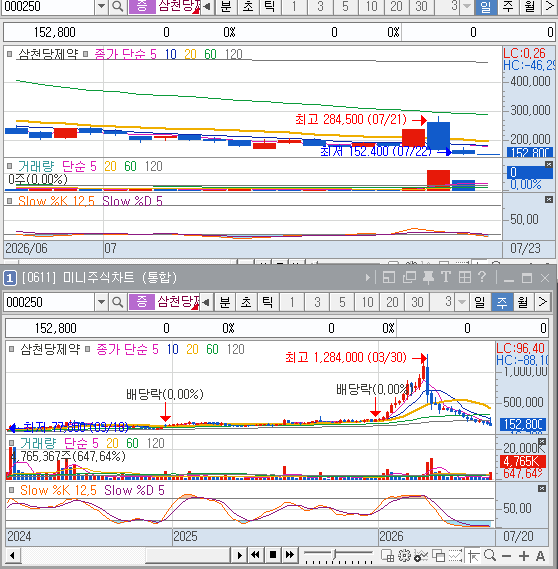Click the 000250 code field in lower window
Viewport: 558px width, 569px height.
click(49, 302)
